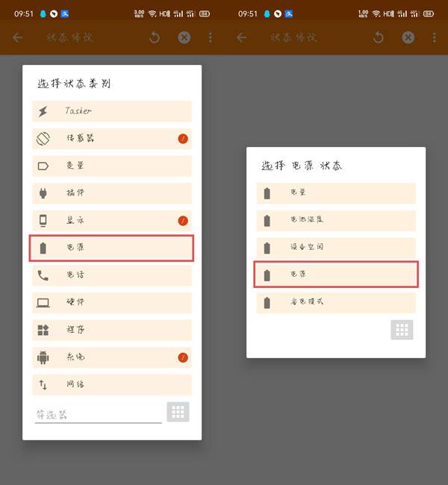
Task: Focus the 筛选器 filter input field
Action: click(x=98, y=415)
